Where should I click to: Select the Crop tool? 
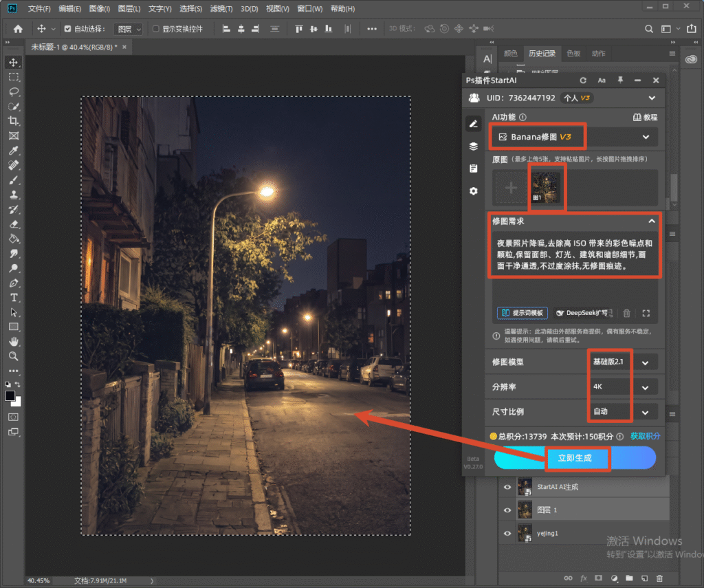tap(14, 121)
